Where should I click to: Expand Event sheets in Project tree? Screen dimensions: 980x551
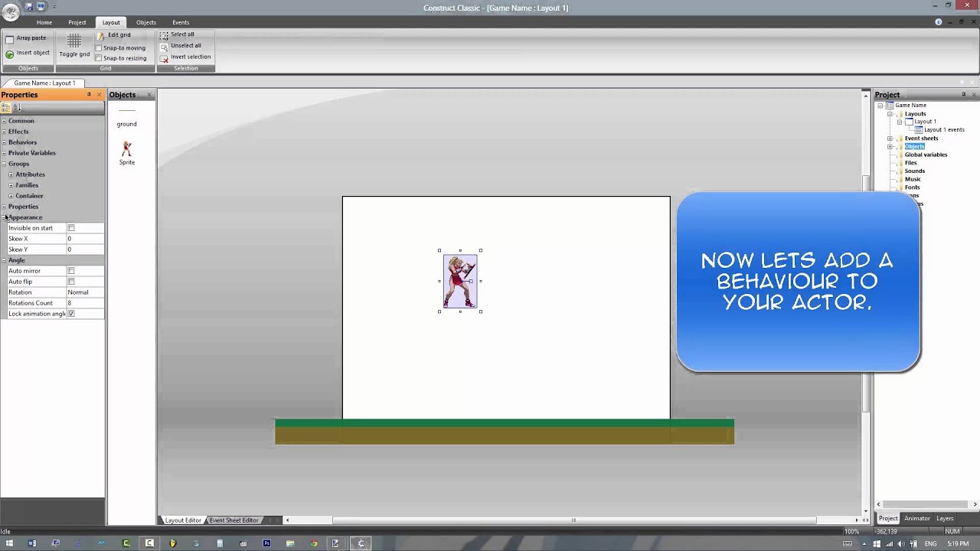(x=890, y=139)
